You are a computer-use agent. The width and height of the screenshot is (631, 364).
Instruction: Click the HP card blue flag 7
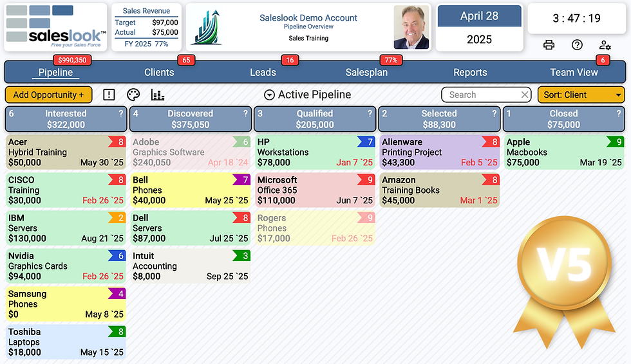[x=366, y=141]
